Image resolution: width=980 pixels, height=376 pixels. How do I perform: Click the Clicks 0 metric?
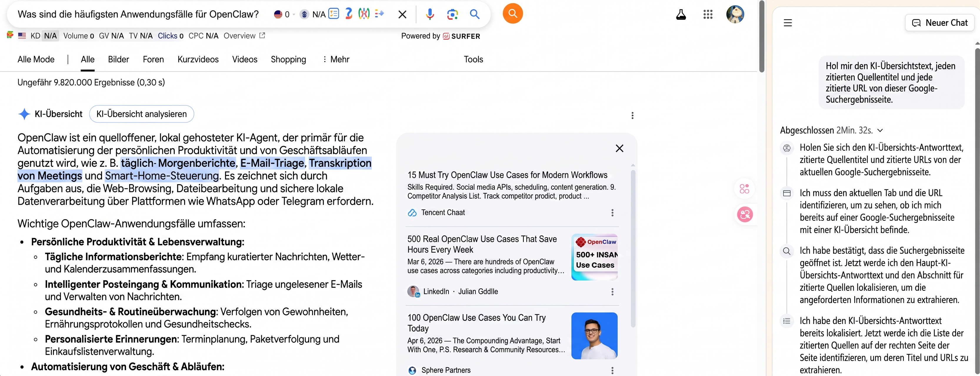click(x=170, y=36)
